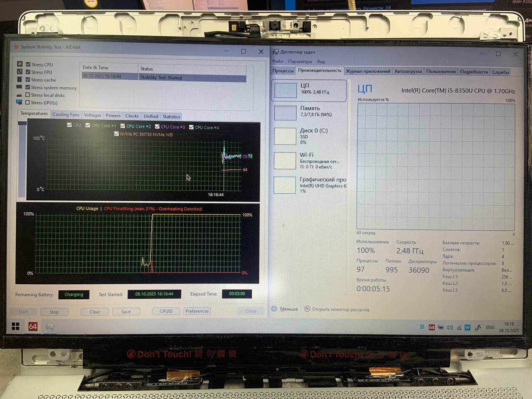Uncheck CPU Core #1 in temperature graph
Viewport: 532px width, 399px height.
pos(88,125)
